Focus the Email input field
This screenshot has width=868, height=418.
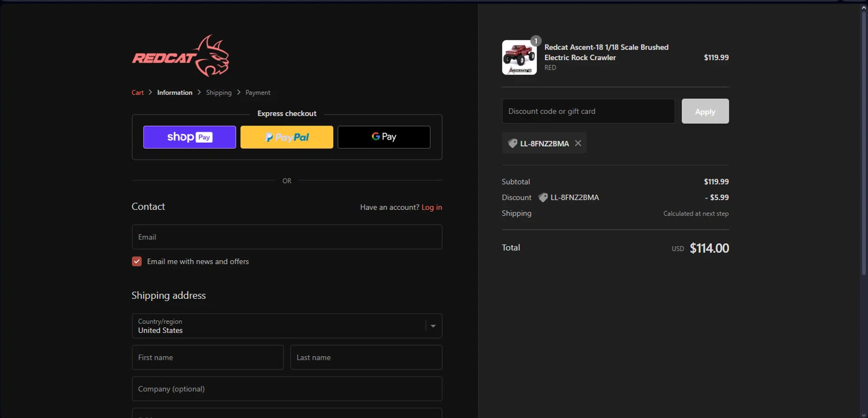click(287, 237)
